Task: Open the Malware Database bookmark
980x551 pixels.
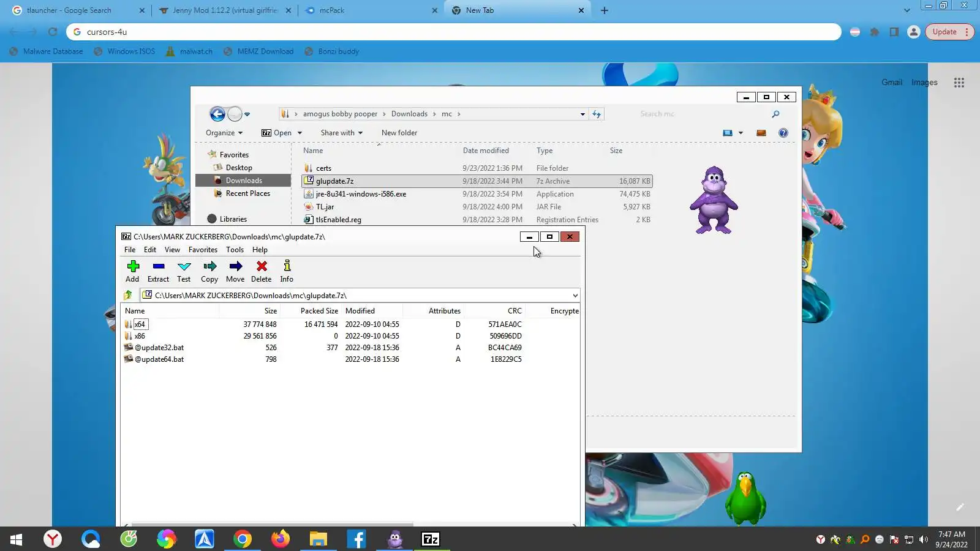Action: pyautogui.click(x=47, y=51)
